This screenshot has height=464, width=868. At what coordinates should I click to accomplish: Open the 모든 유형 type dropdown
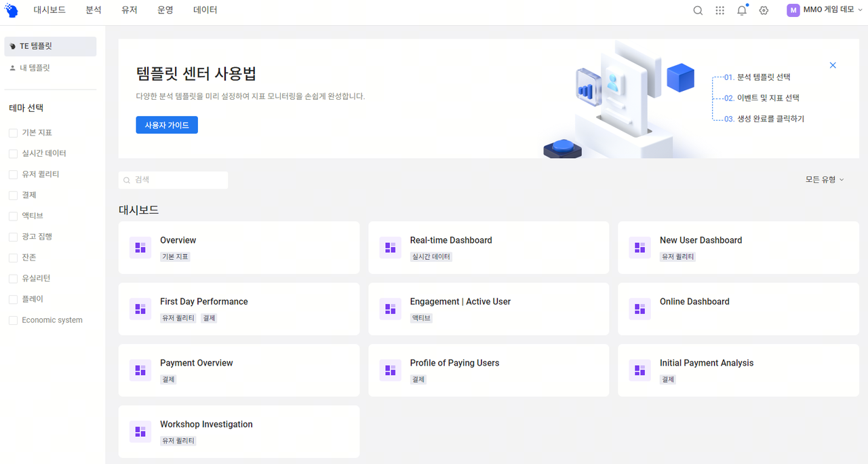coord(825,180)
